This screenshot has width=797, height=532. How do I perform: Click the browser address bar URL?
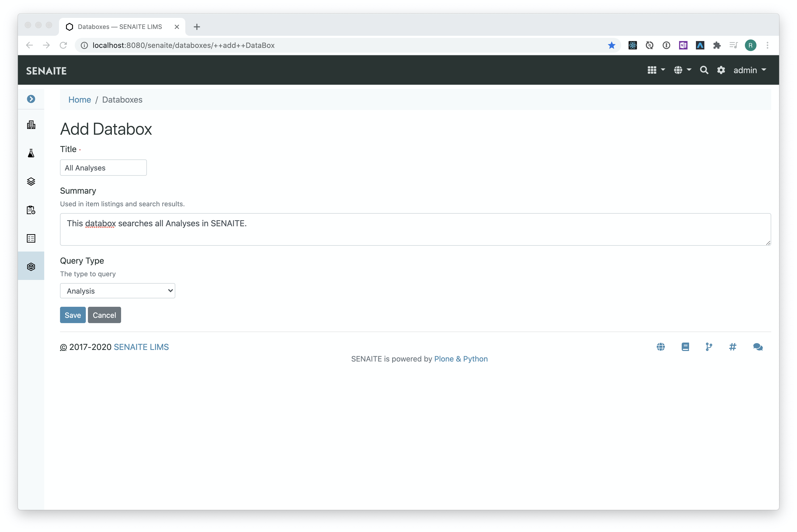183,46
